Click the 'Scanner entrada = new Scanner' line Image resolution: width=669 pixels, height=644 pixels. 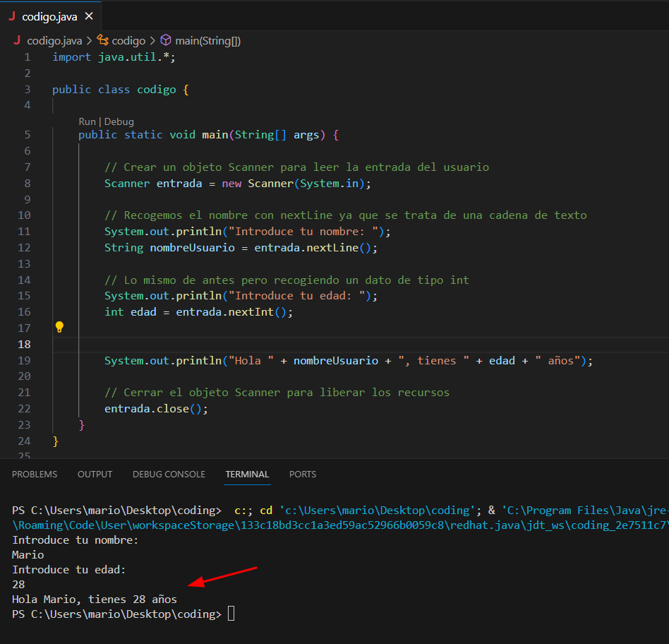(238, 184)
